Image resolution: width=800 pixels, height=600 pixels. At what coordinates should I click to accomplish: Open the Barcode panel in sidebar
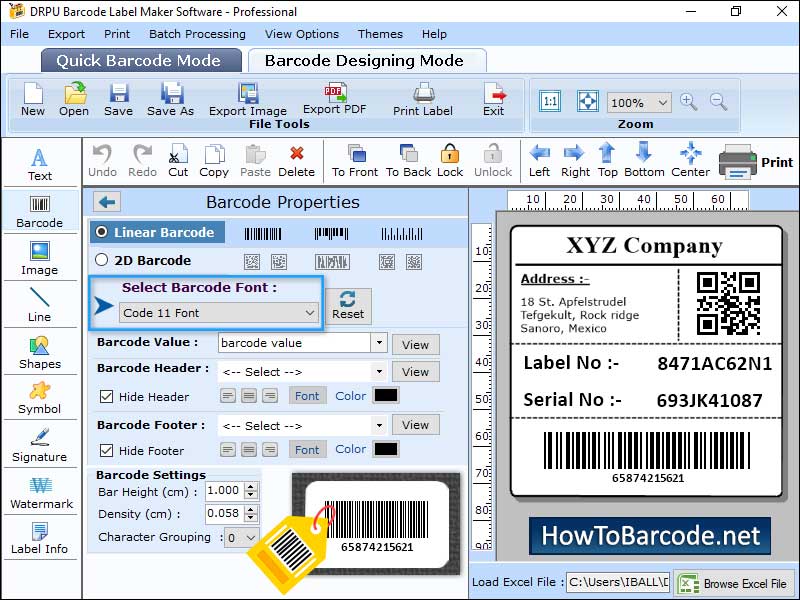(x=40, y=211)
